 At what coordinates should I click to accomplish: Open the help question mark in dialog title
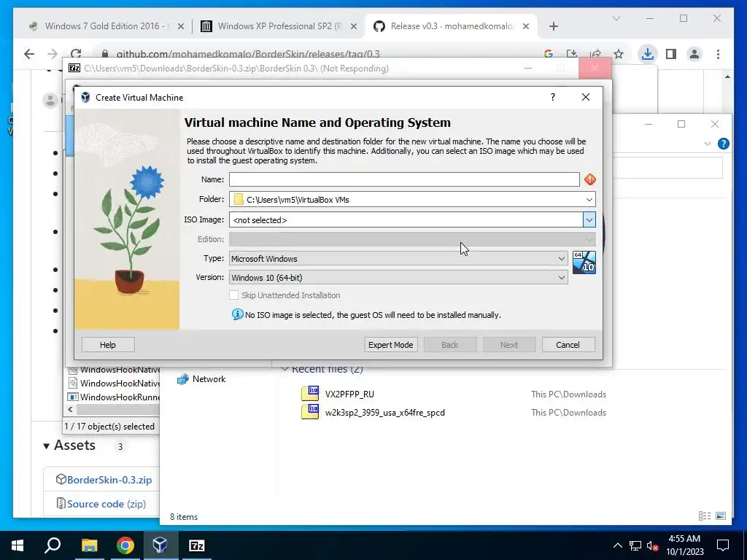click(553, 97)
